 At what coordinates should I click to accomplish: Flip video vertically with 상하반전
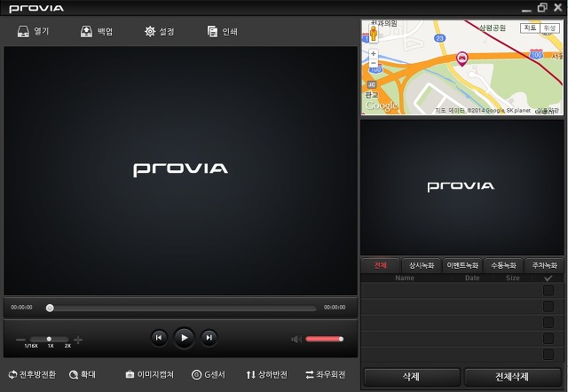pyautogui.click(x=266, y=374)
